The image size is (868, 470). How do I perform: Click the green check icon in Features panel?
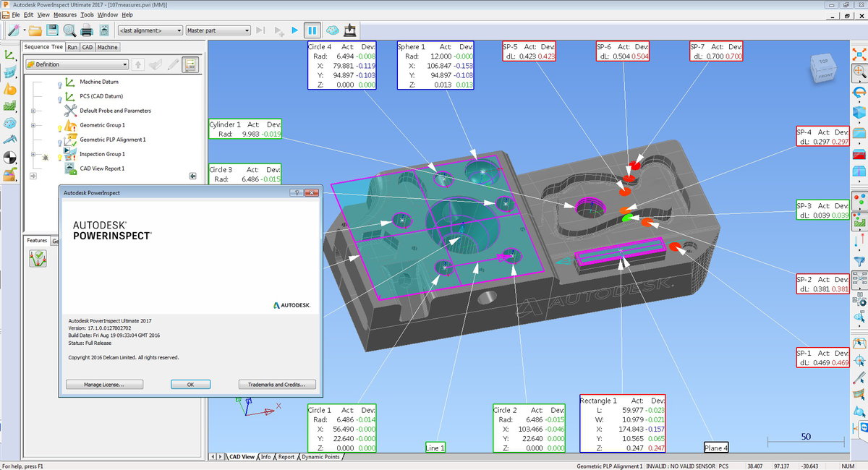(x=38, y=258)
